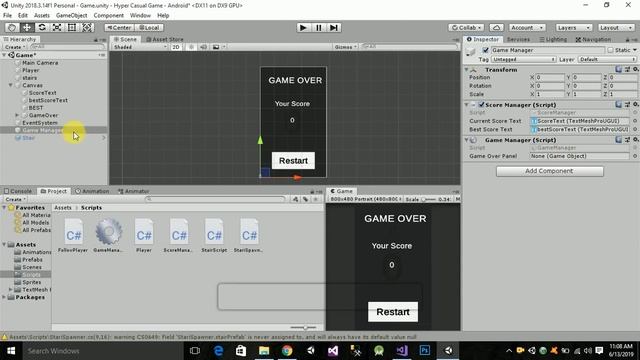Open Sprites folder in Project tree
This screenshot has height=360, width=640.
click(31, 282)
